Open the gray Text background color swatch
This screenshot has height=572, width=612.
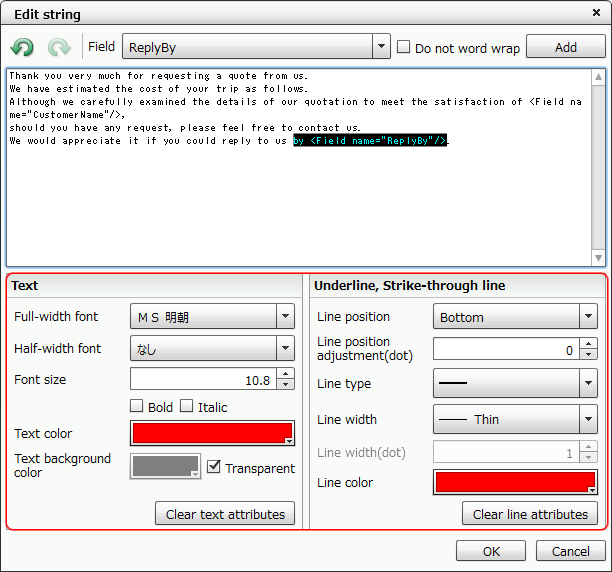[x=165, y=466]
